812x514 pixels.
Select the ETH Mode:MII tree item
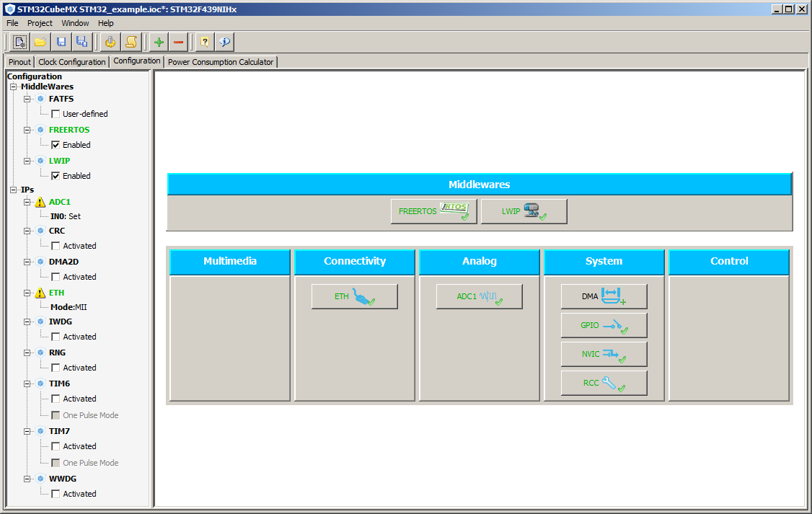(69, 307)
